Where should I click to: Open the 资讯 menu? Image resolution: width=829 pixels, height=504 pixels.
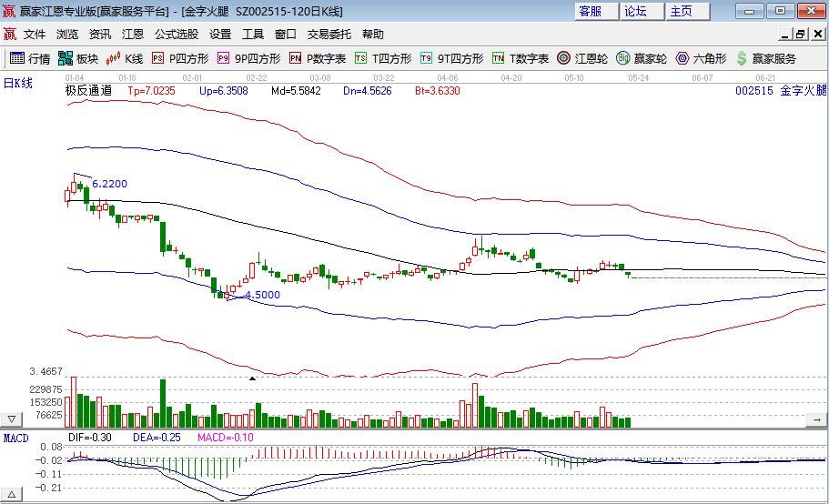pos(100,35)
